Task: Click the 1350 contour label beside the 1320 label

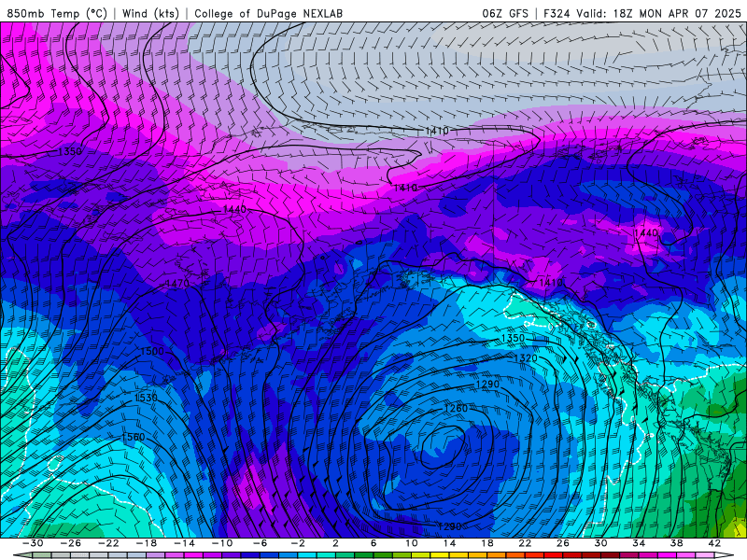Action: [x=513, y=338]
